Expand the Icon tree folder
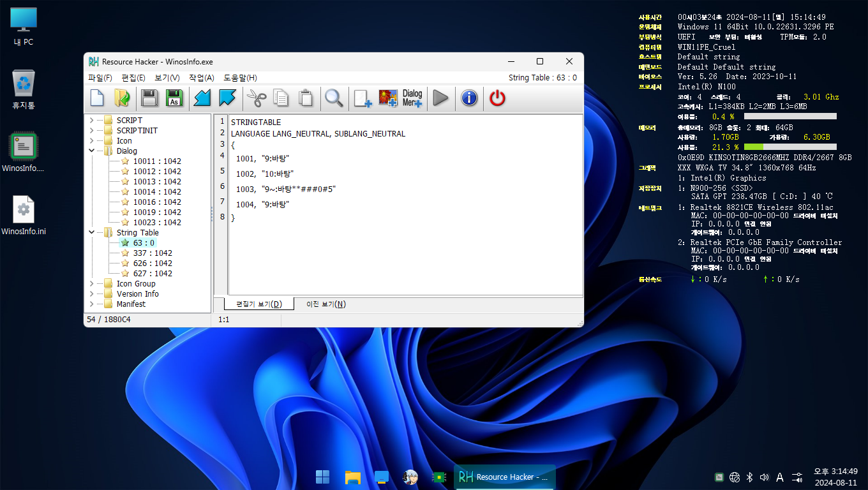Screen dimensions: 868x490 (x=92, y=140)
